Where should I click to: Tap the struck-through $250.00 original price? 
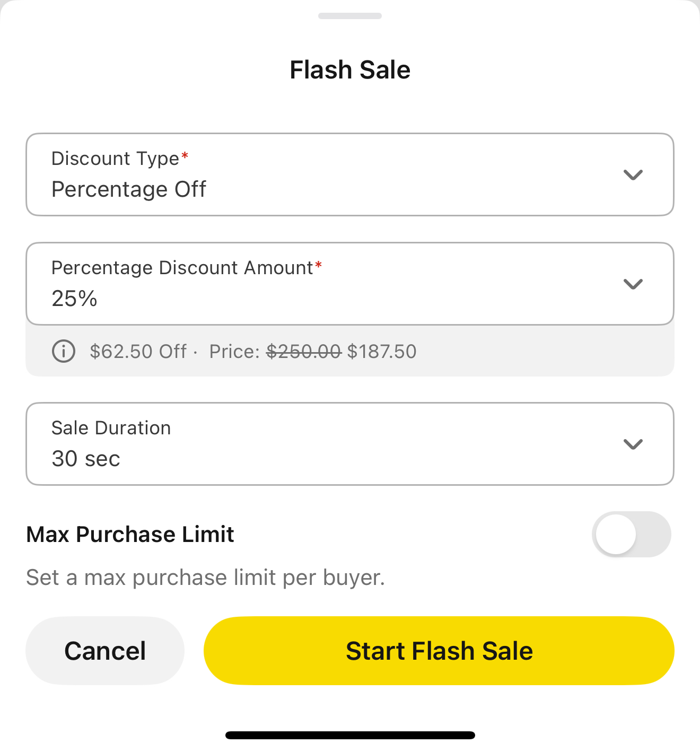[303, 352]
